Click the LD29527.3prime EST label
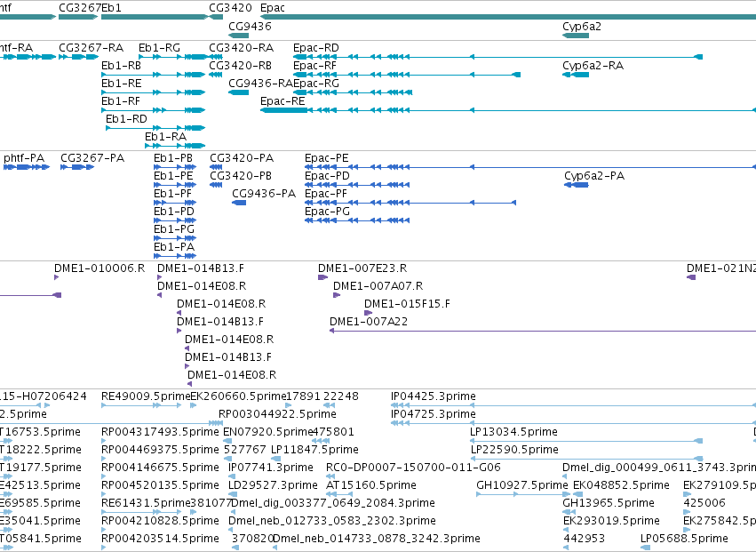Screen dimensions: 756x552 (274, 485)
